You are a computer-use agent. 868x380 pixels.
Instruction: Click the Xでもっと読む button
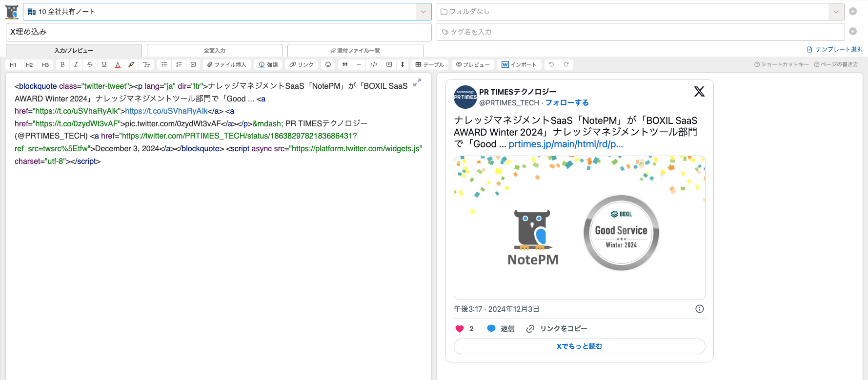click(x=579, y=346)
